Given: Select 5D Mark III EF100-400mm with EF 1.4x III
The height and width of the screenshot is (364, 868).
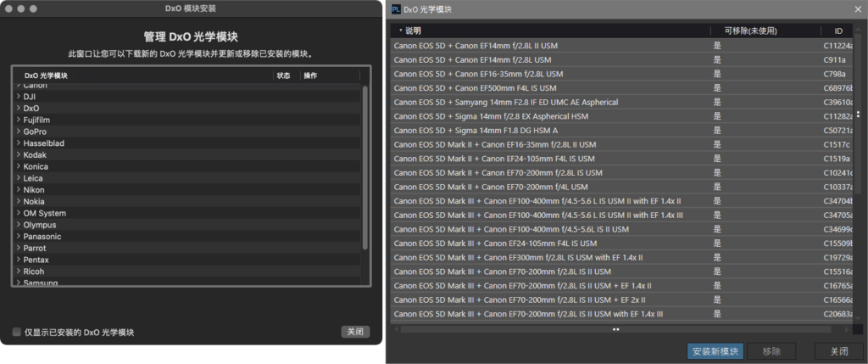Looking at the screenshot, I should click(x=623, y=215).
